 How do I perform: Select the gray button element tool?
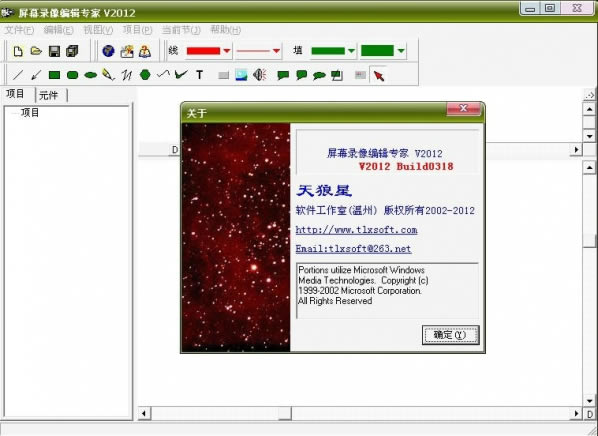(223, 76)
